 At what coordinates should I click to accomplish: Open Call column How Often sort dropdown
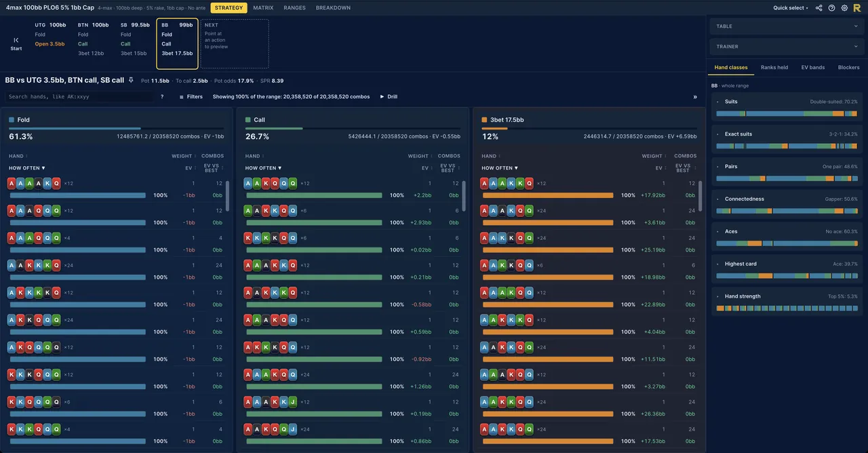click(x=264, y=168)
